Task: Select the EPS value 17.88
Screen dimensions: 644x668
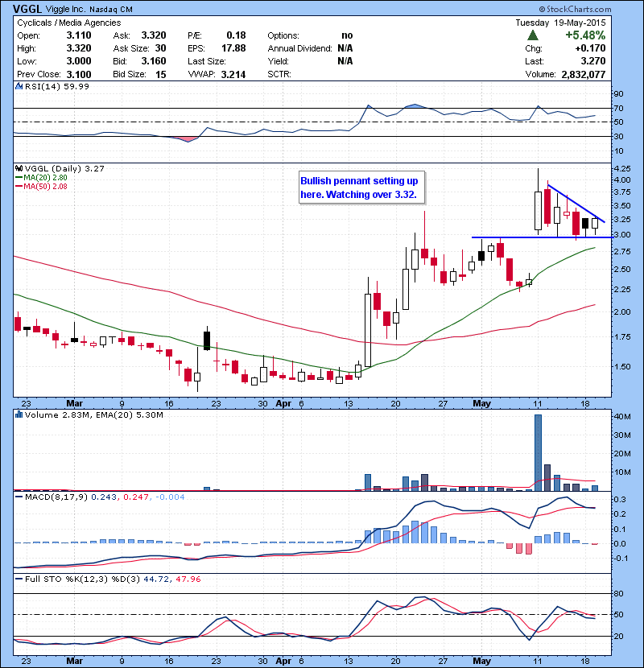Action: [x=233, y=48]
